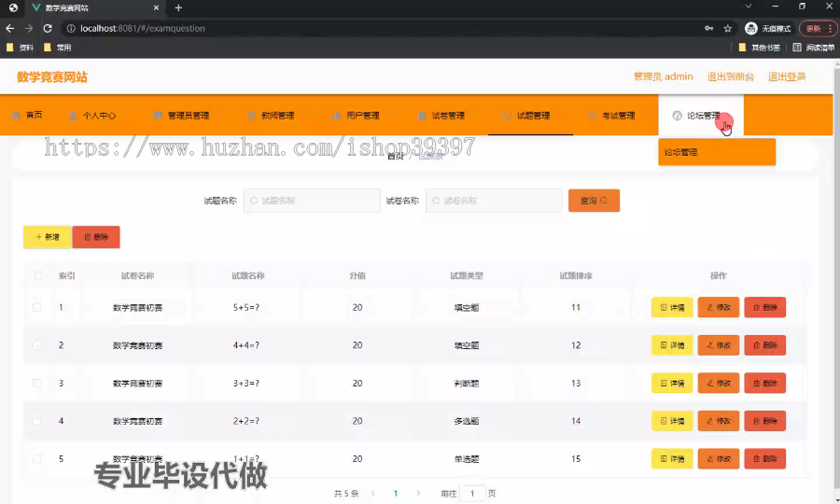Click 修改 edit for question 2+2=?

click(x=719, y=421)
